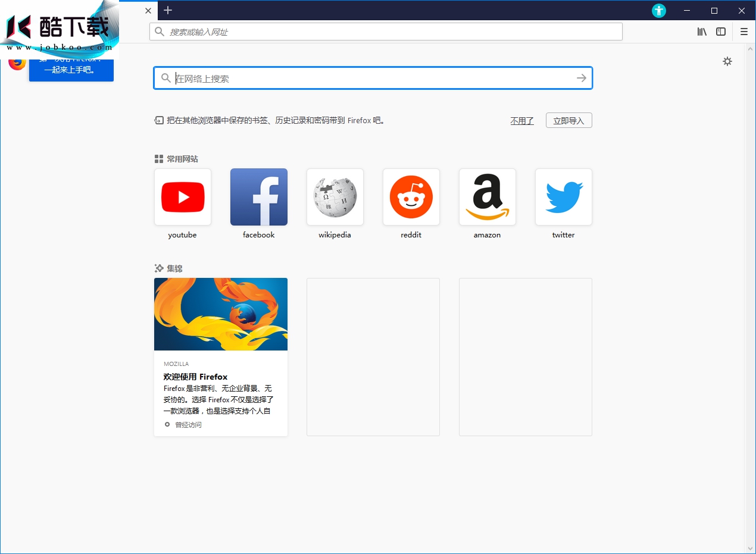Open the Library bookshelf icon

tap(702, 32)
